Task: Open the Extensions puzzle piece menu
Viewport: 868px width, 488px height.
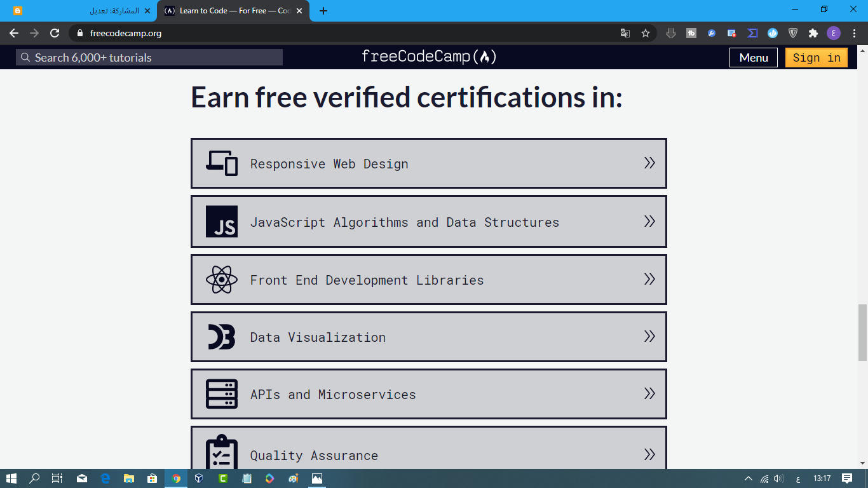Action: pos(813,33)
